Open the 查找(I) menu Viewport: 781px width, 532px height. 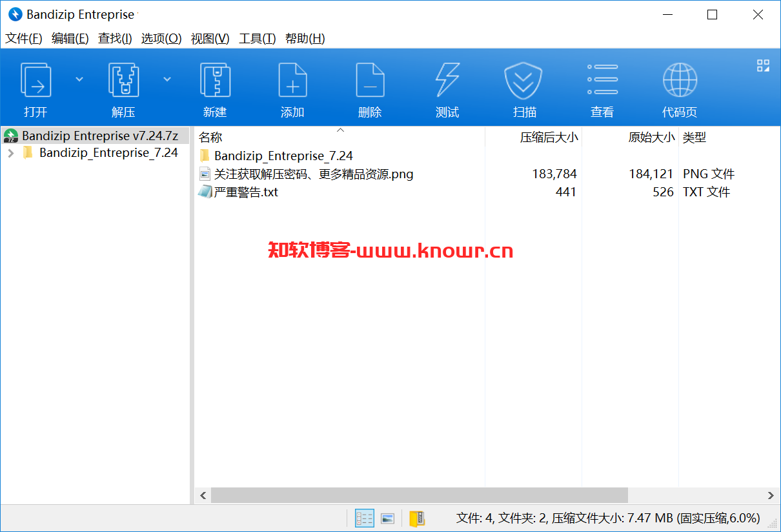(x=115, y=39)
